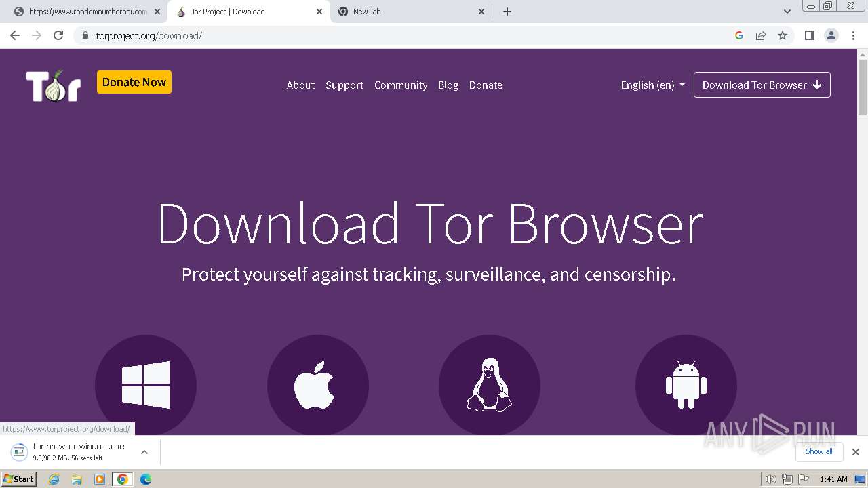The height and width of the screenshot is (488, 868).
Task: Click the Donate Now button
Action: pos(134,82)
